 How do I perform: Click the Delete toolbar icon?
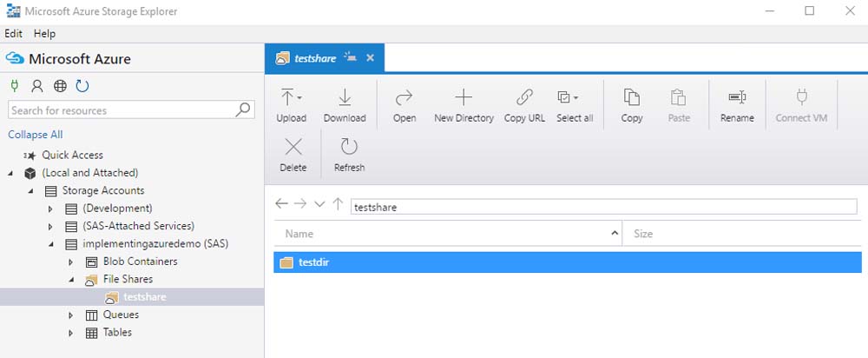coord(293,147)
